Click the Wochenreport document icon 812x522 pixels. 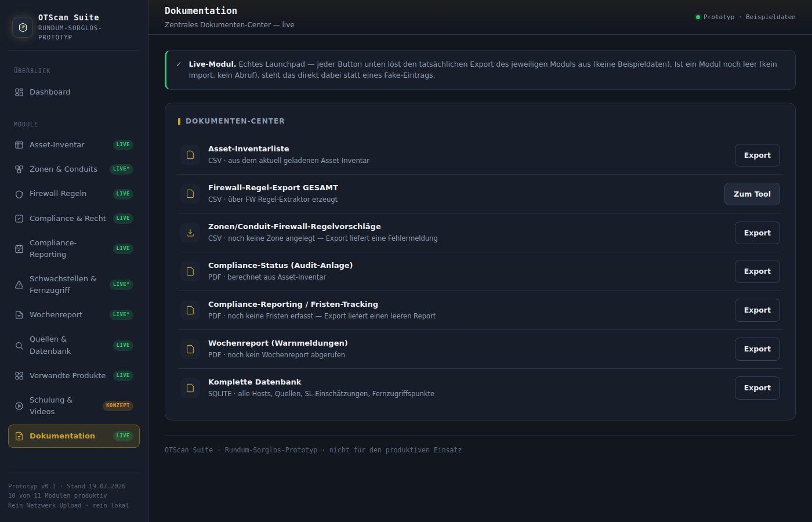click(19, 315)
